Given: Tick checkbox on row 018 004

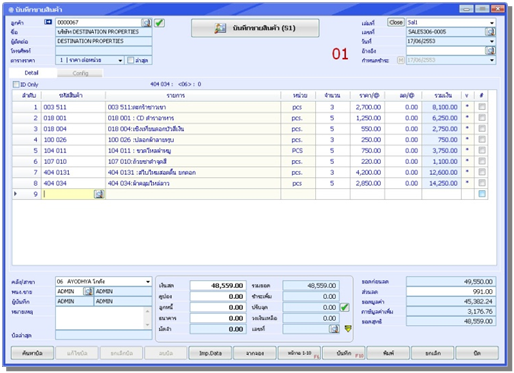Looking at the screenshot, I should (x=482, y=129).
